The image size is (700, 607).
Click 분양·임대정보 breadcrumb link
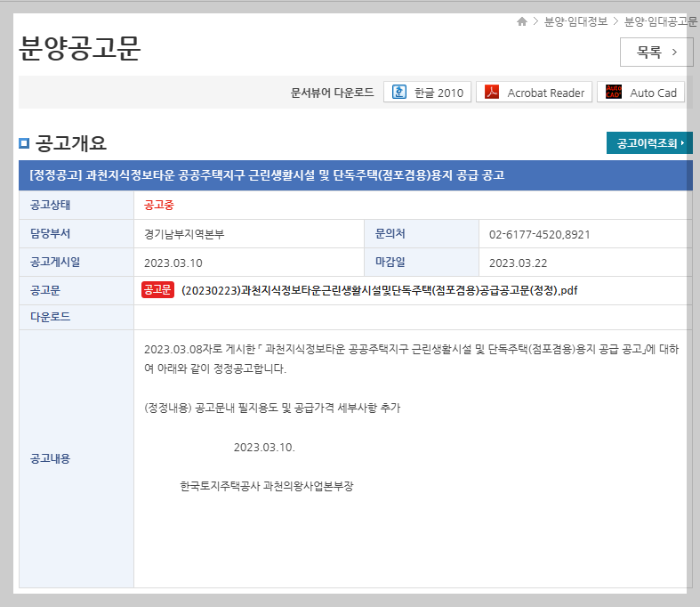pos(575,21)
